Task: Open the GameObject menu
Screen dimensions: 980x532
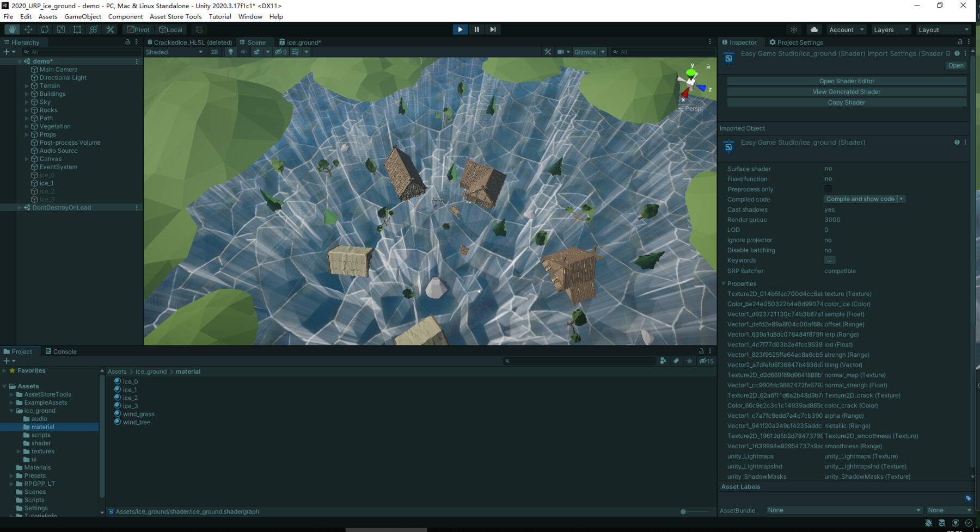Action: point(83,16)
